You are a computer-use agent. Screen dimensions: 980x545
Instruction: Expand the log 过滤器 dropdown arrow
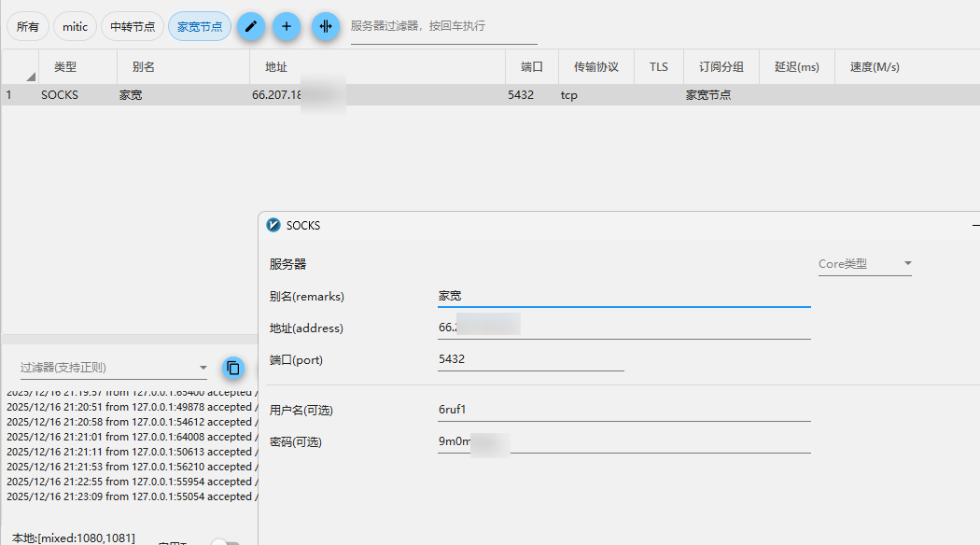click(203, 368)
